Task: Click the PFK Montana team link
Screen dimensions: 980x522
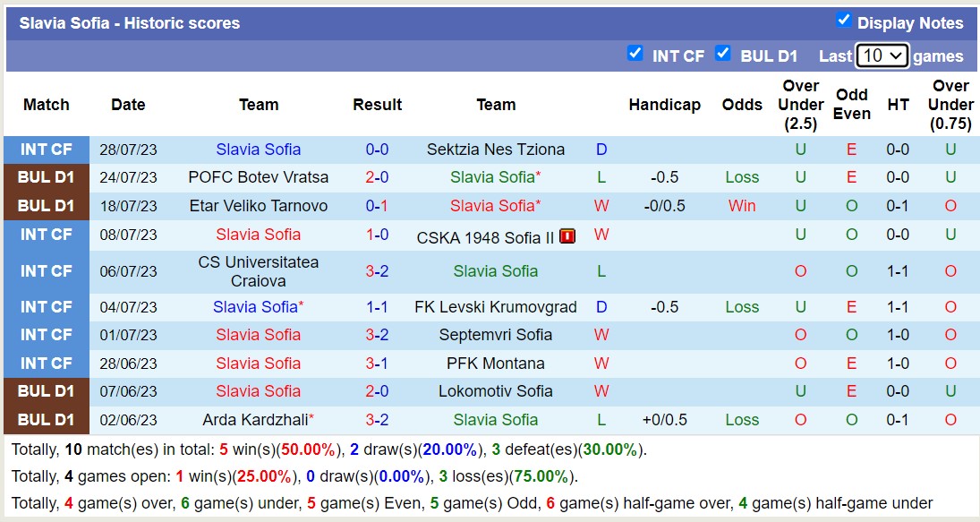Action: coord(496,364)
